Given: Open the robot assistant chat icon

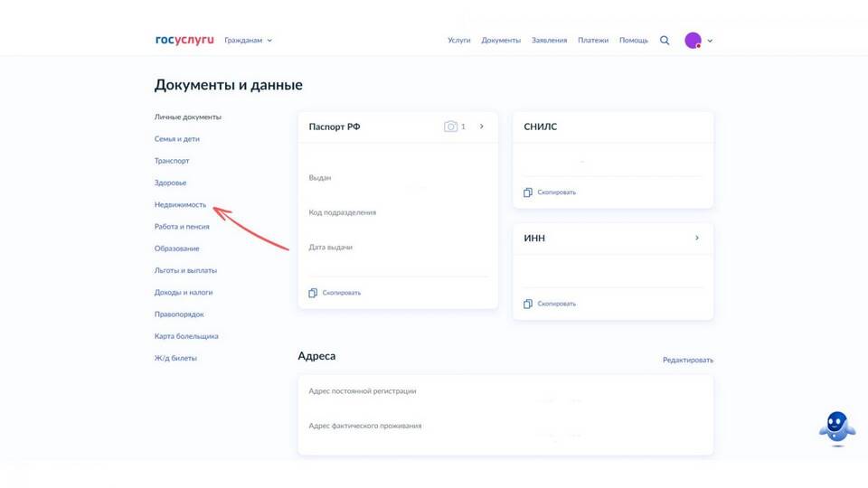Looking at the screenshot, I should click(836, 428).
